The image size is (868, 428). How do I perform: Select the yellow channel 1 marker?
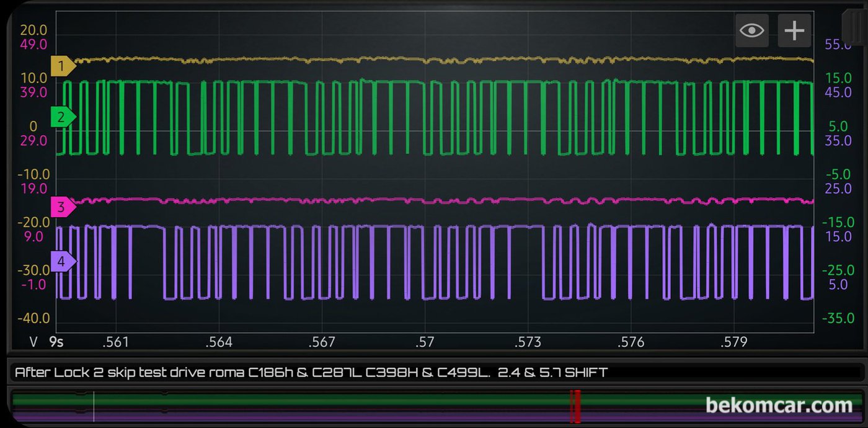coord(63,65)
